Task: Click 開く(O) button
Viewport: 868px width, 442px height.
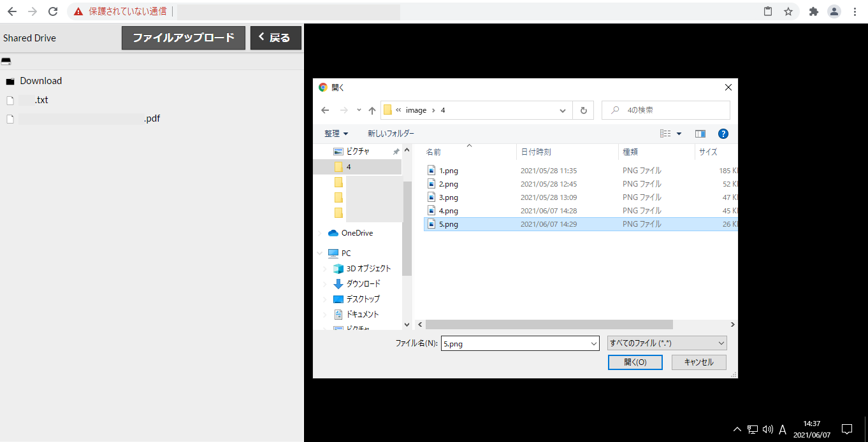Action: point(635,362)
